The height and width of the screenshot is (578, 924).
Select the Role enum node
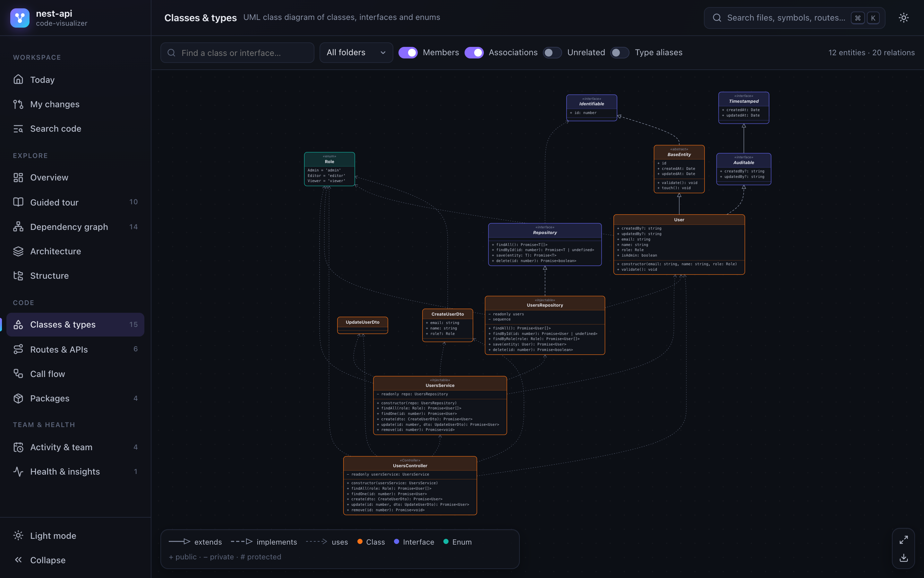329,169
